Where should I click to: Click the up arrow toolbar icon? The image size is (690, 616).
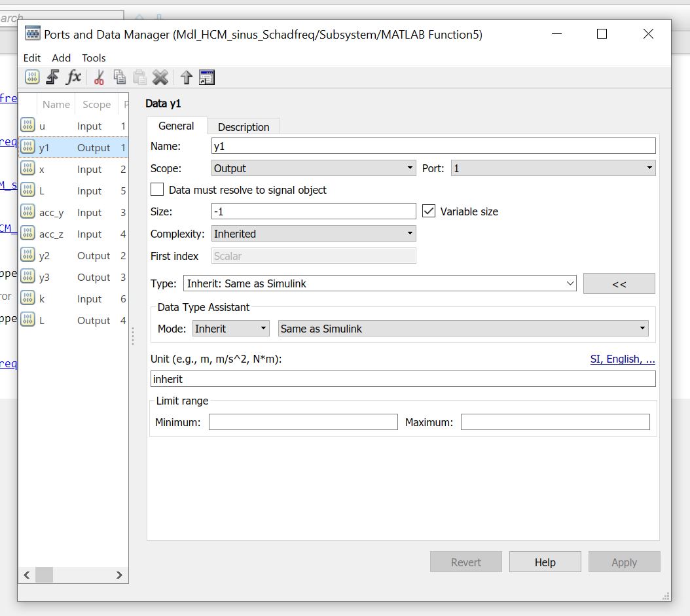(187, 77)
